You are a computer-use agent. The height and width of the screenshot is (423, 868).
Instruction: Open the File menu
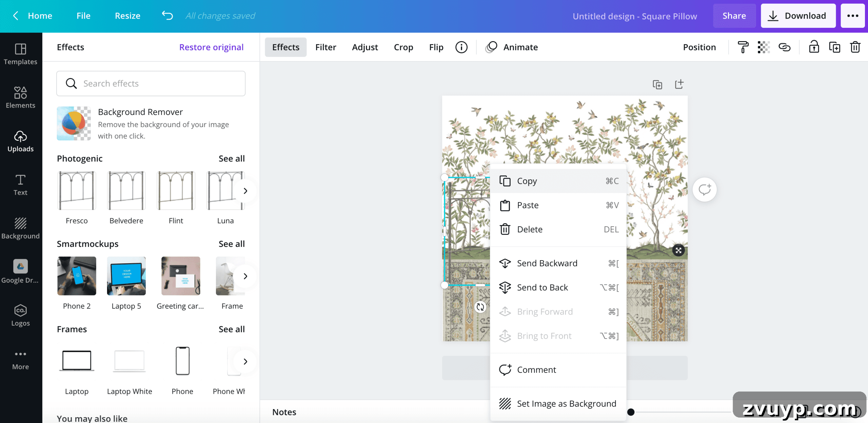coord(83,16)
